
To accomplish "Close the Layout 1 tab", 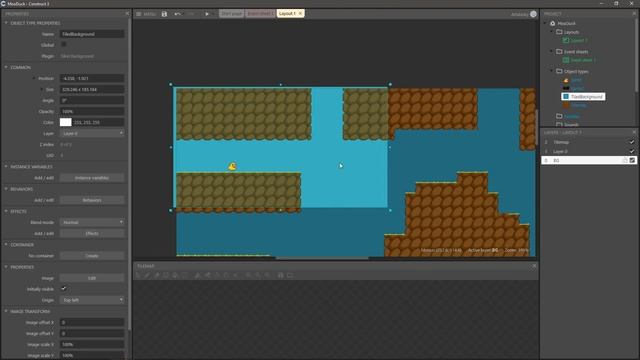I will [x=300, y=13].
